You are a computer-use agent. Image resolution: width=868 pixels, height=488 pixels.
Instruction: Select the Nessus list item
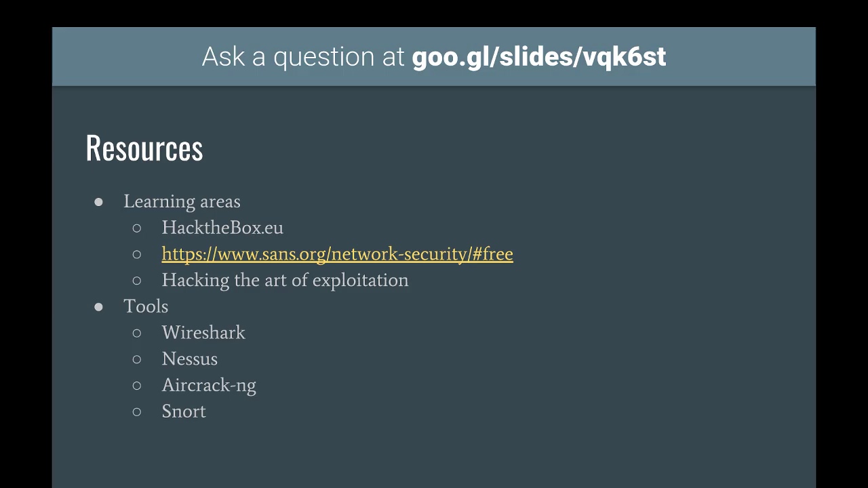(x=190, y=359)
